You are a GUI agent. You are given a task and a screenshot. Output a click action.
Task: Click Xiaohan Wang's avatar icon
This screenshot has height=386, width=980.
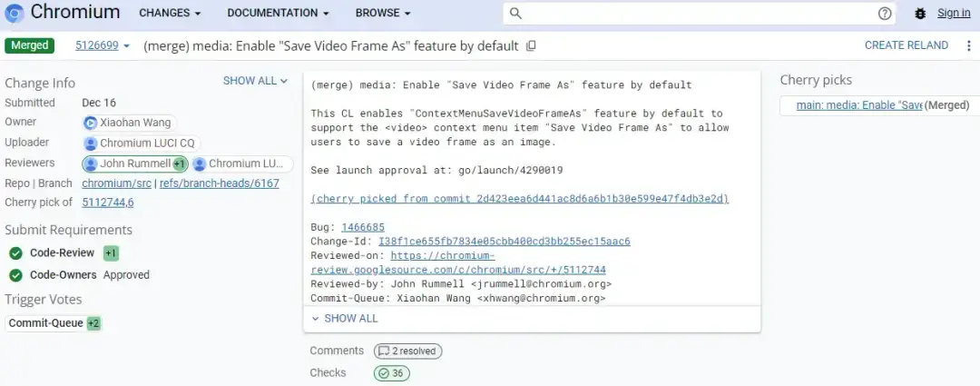tap(91, 123)
